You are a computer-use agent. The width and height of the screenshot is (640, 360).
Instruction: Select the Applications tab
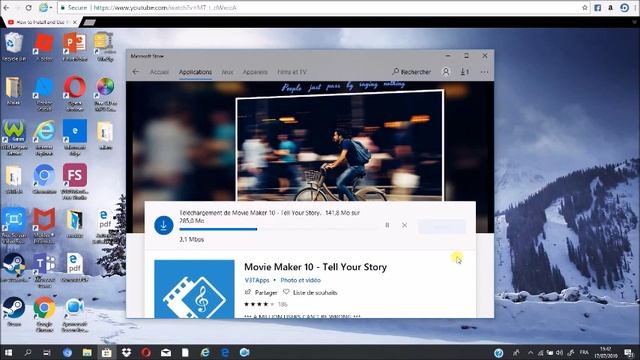click(x=195, y=72)
